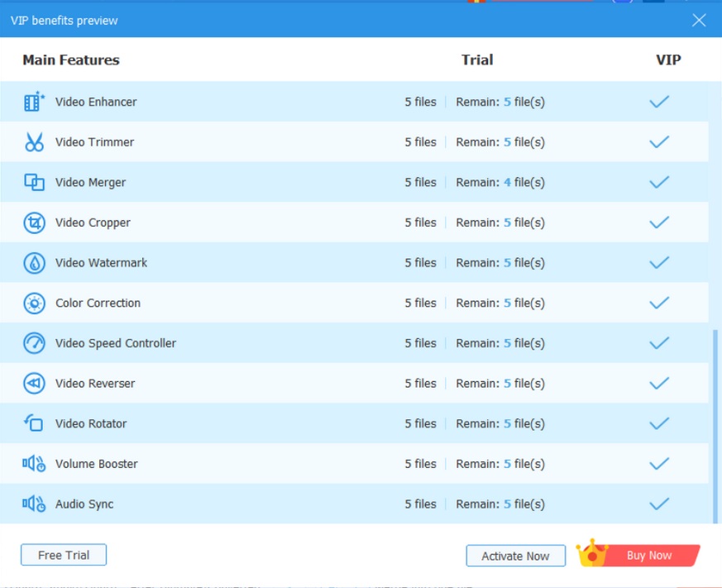Click the Video Rotator rotate icon
Viewport: 722px width, 588px height.
pos(34,423)
